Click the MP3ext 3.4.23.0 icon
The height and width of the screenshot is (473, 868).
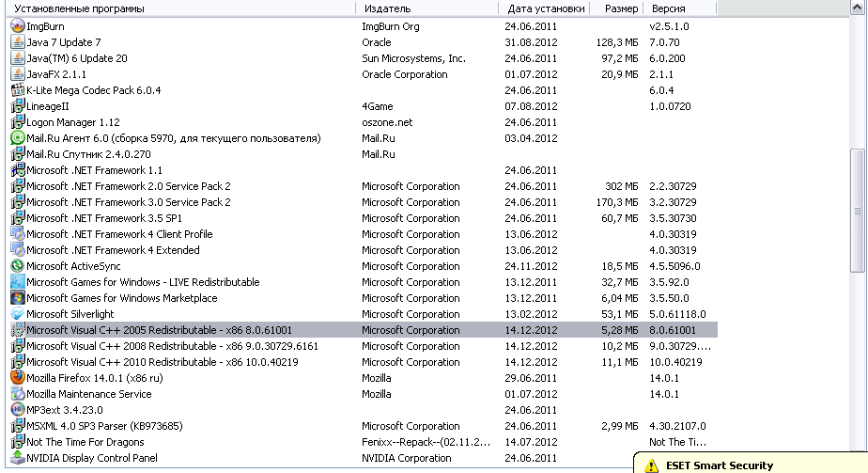click(17, 410)
